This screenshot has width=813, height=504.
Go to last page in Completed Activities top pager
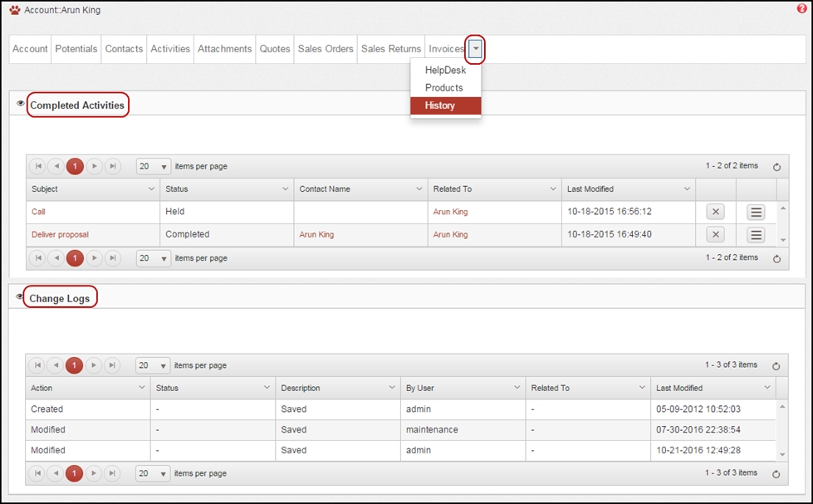coord(112,166)
